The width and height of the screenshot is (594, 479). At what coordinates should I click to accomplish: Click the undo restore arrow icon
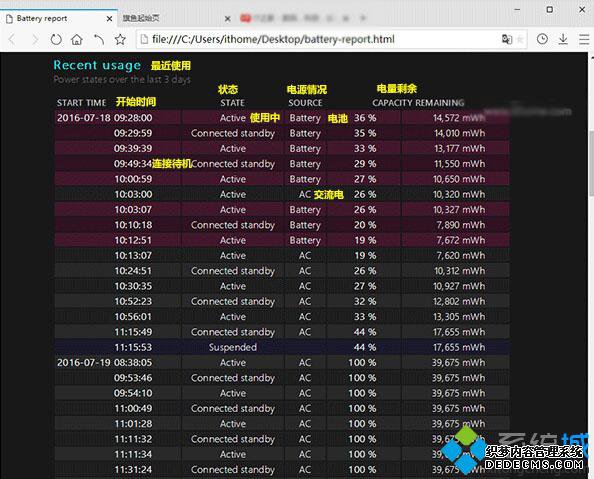(x=98, y=39)
